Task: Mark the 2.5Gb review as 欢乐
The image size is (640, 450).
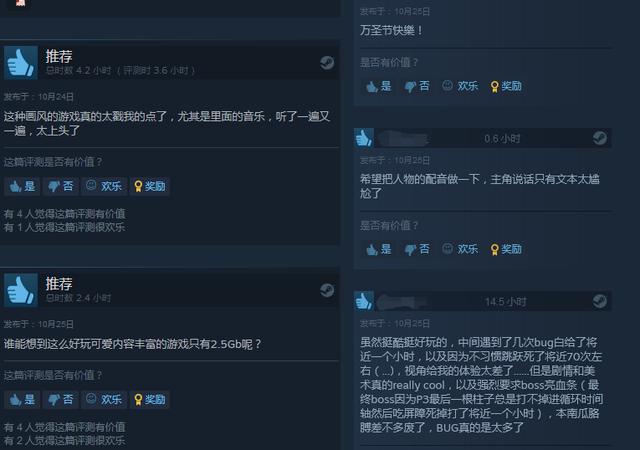Action: pyautogui.click(x=104, y=399)
